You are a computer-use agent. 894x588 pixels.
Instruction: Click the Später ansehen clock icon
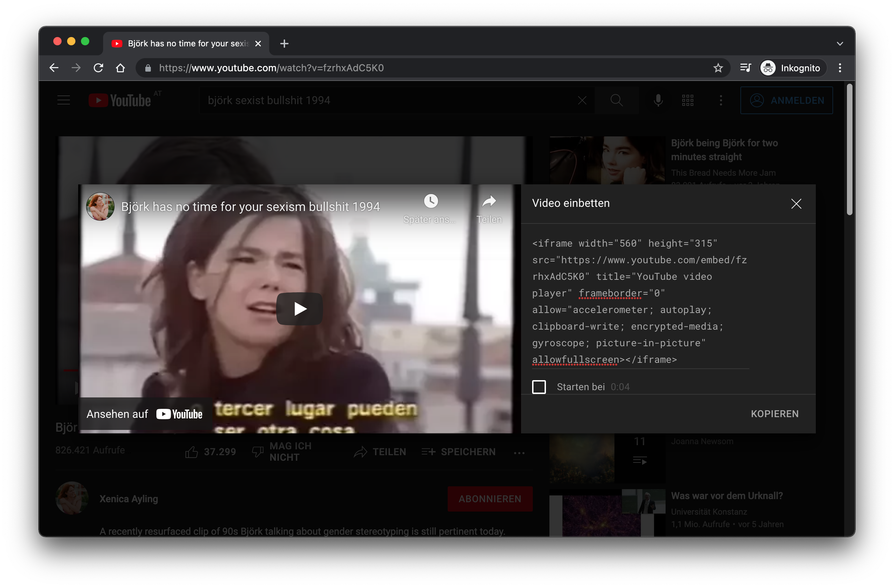[x=430, y=201]
